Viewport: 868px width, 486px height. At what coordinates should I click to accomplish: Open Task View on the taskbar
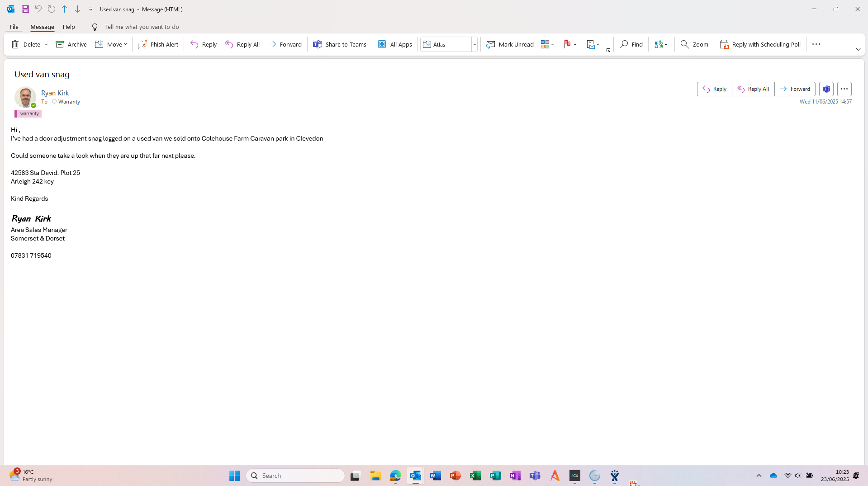click(x=355, y=476)
